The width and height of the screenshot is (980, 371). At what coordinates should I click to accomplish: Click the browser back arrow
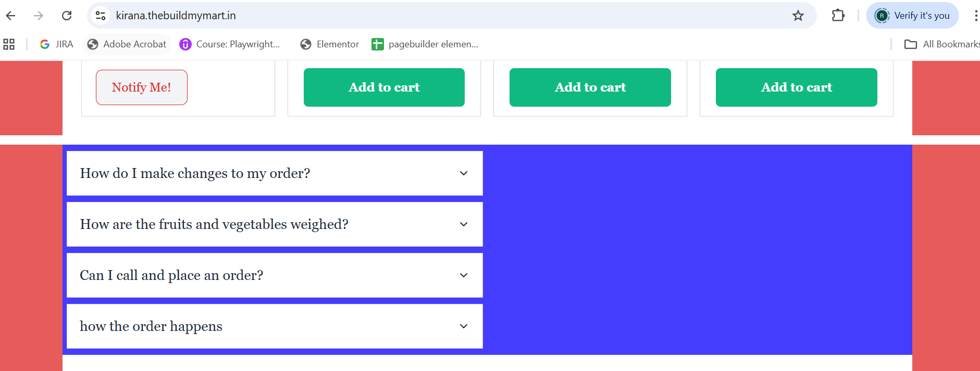click(x=10, y=16)
